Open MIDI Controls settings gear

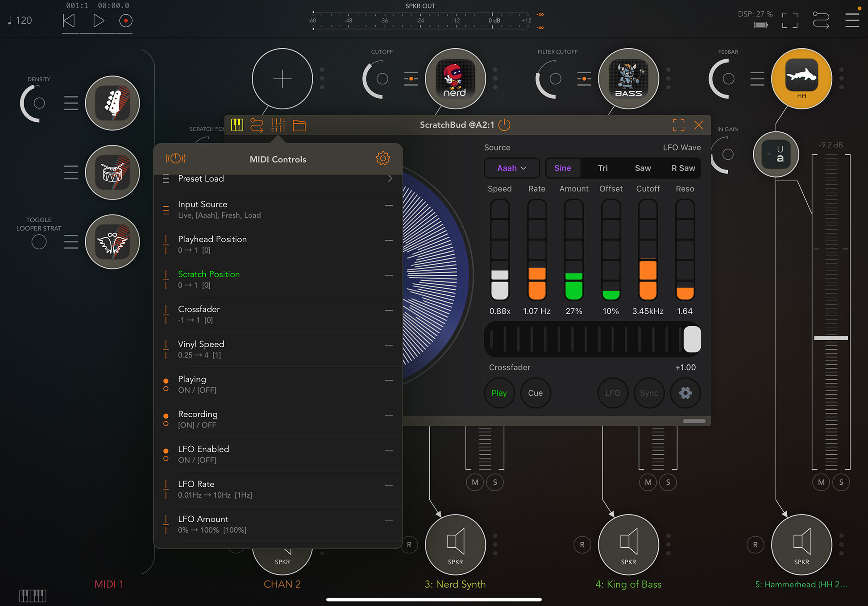pyautogui.click(x=382, y=158)
